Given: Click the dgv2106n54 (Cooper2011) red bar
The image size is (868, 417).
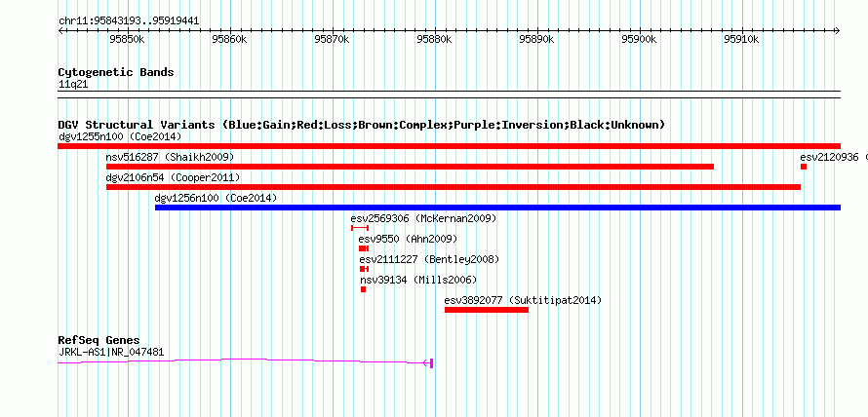Looking at the screenshot, I should click(x=454, y=187).
